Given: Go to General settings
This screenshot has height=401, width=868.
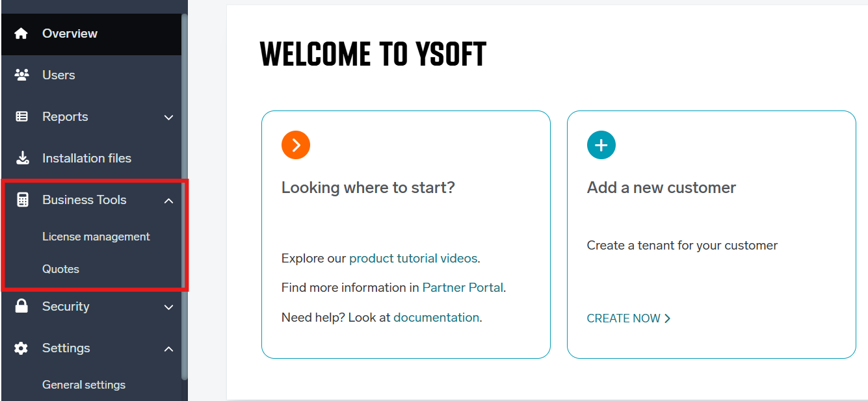Looking at the screenshot, I should pyautogui.click(x=84, y=385).
